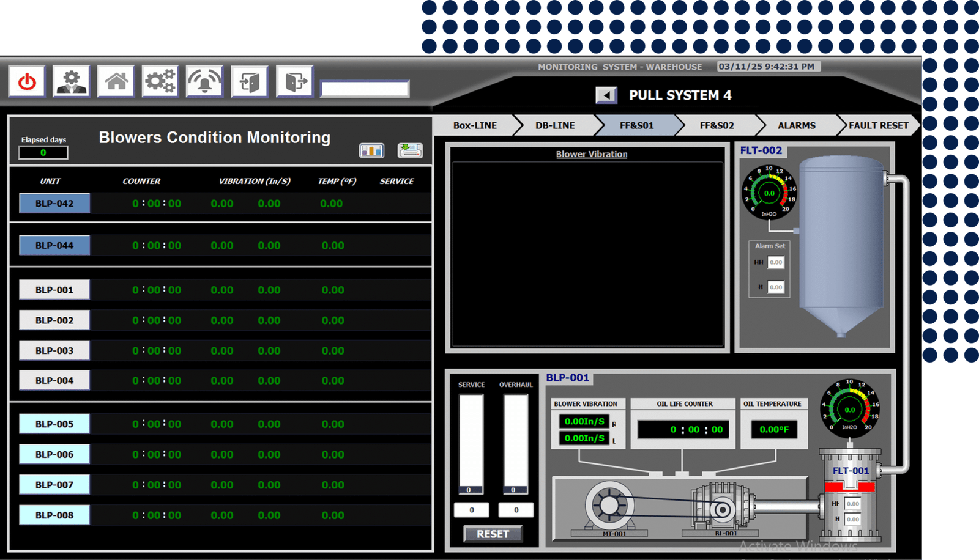Image resolution: width=979 pixels, height=560 pixels.
Task: Open the gears configuration icon
Action: pyautogui.click(x=160, y=81)
